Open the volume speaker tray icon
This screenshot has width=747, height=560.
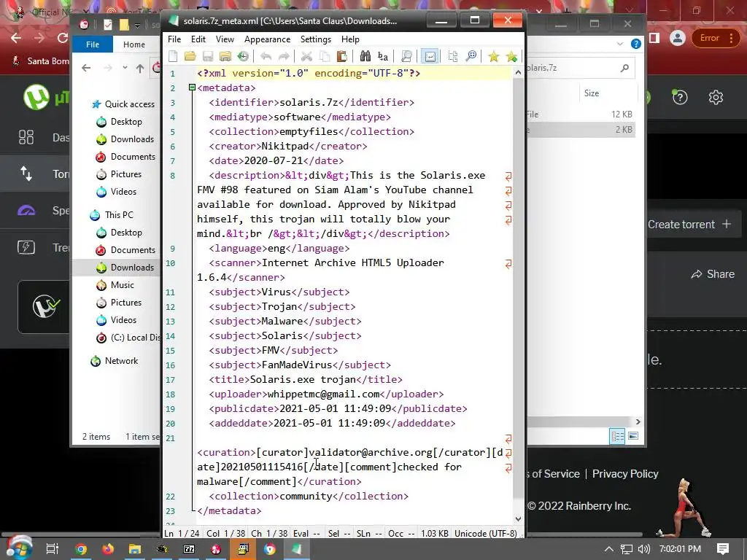click(643, 549)
